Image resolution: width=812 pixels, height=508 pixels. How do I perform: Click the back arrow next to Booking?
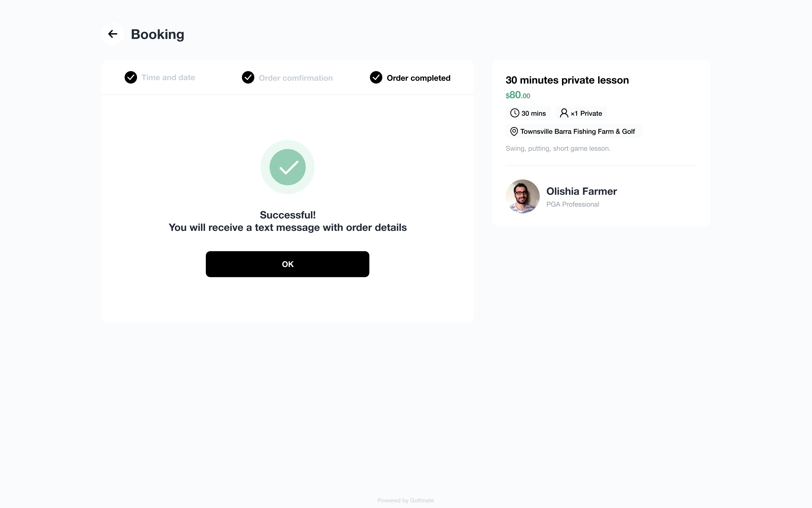[x=113, y=34]
